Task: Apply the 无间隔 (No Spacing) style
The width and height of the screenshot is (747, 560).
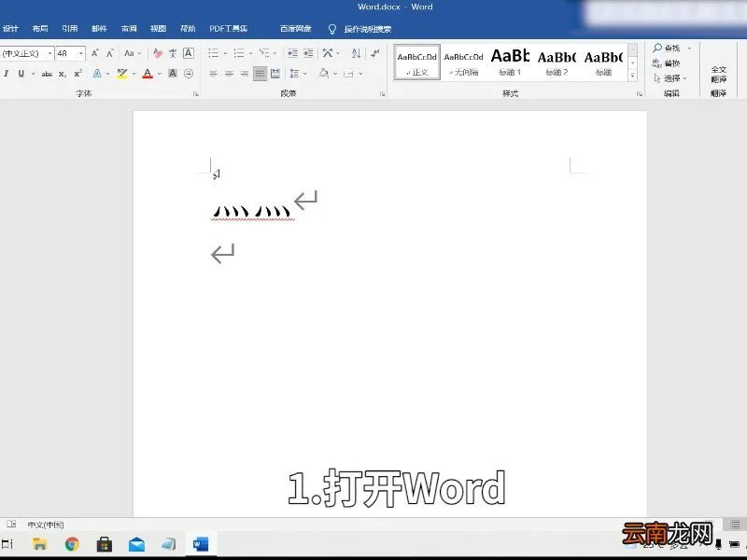Action: 463,62
